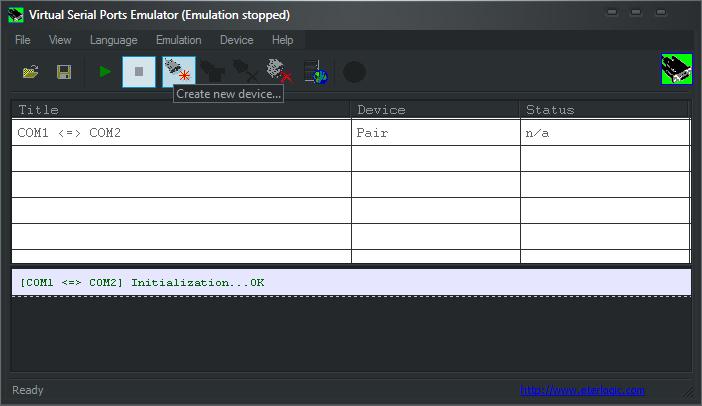Select the COM1 <=> COM2 device row

(x=351, y=132)
